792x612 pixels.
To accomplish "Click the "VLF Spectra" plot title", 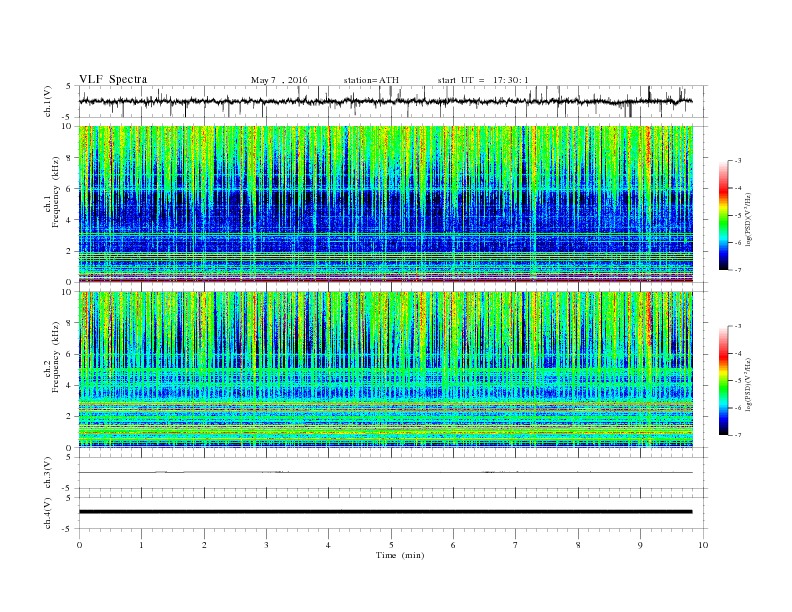I will [113, 79].
